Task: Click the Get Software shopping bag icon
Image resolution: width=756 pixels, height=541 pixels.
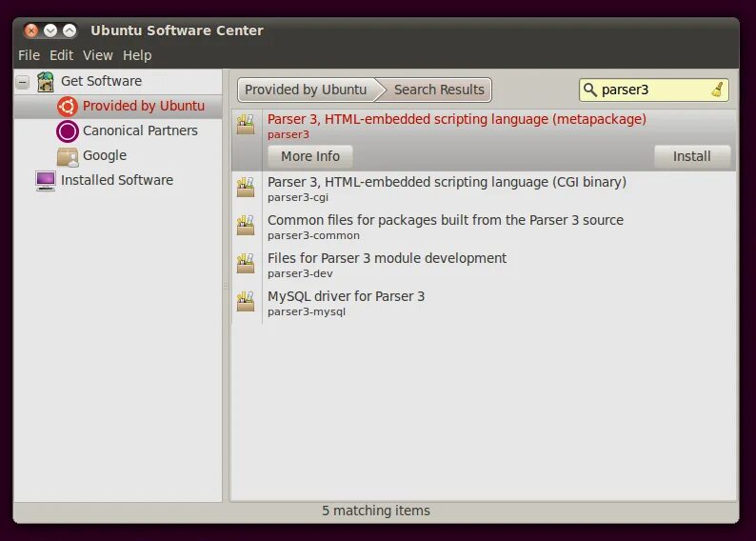Action: point(46,82)
